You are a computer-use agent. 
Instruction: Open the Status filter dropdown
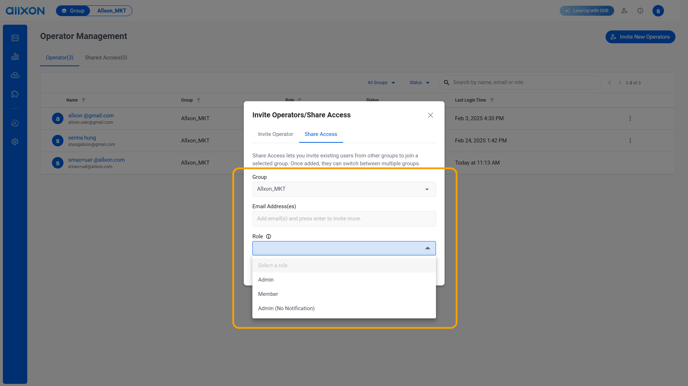click(x=419, y=82)
